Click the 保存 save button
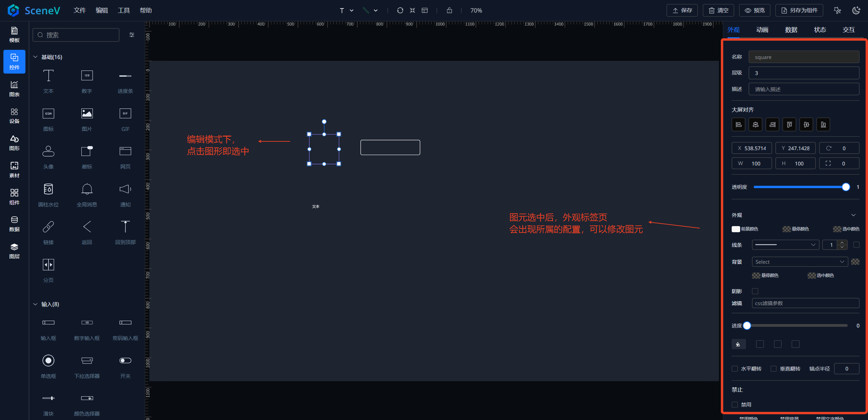 (x=682, y=11)
